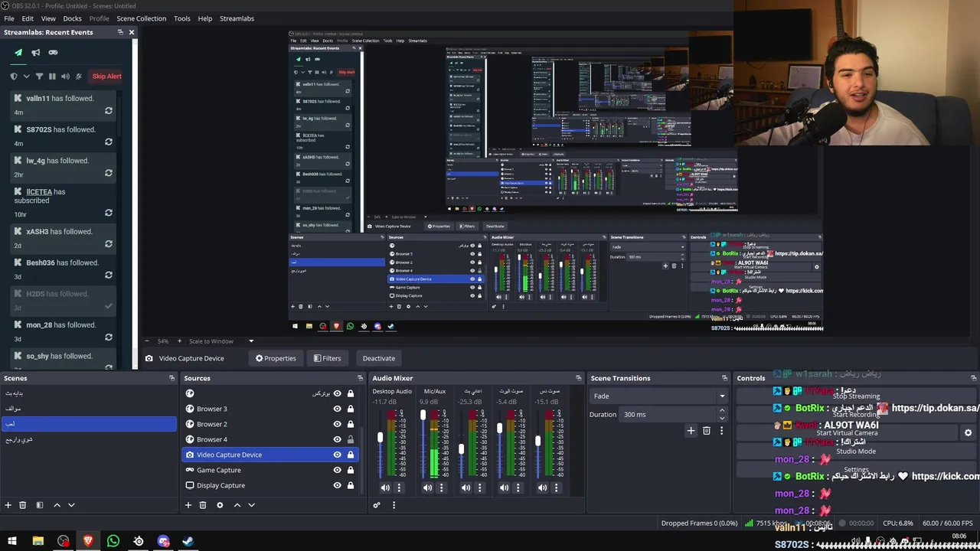Open advanced audio properties gears icon
Image resolution: width=980 pixels, height=551 pixels.
tap(377, 505)
